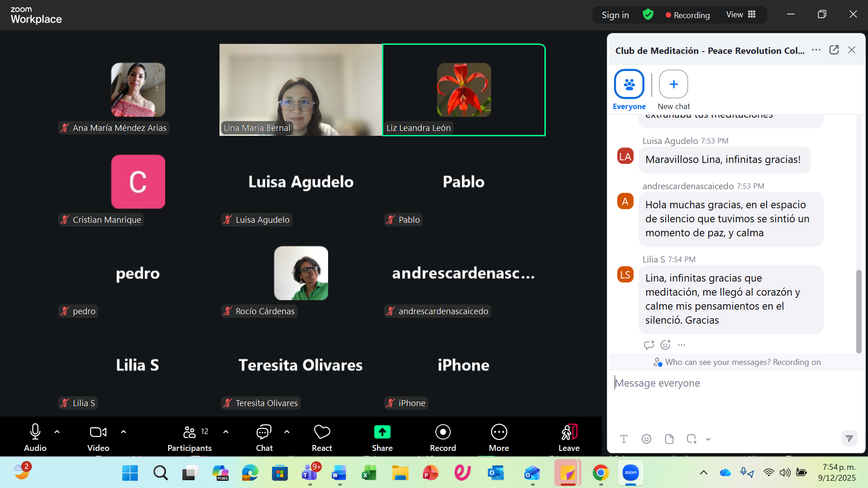The image size is (868, 488).
Task: Open text formatting in chat composer
Action: click(x=624, y=439)
